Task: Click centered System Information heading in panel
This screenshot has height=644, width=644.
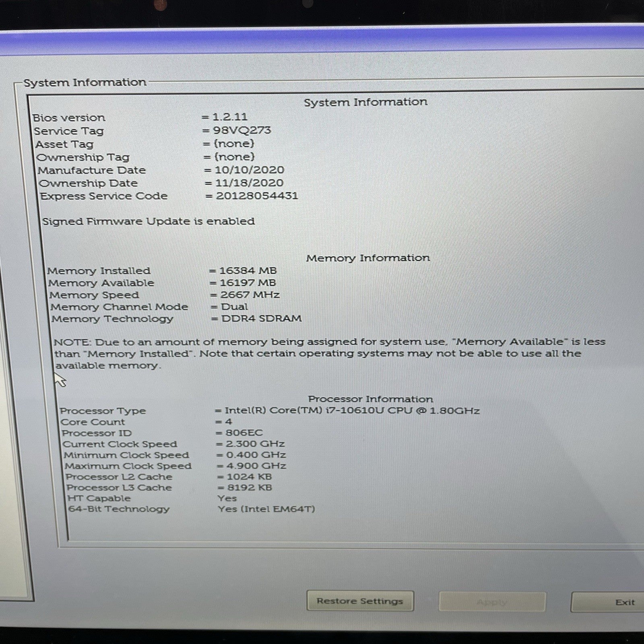Action: pos(365,102)
